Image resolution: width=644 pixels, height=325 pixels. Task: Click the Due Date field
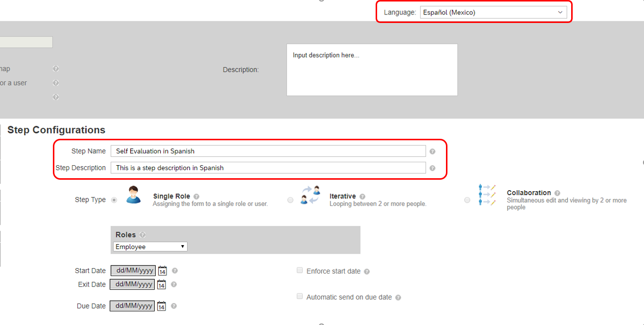133,306
